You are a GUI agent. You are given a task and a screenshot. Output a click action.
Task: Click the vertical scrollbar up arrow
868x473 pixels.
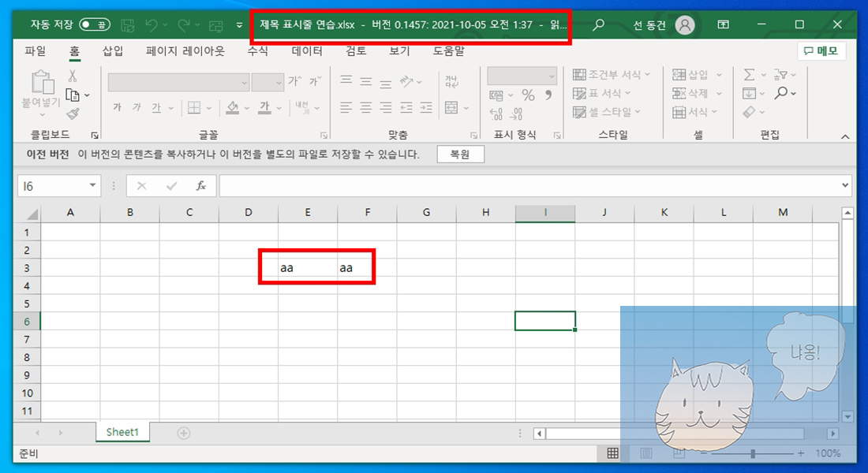pyautogui.click(x=847, y=212)
